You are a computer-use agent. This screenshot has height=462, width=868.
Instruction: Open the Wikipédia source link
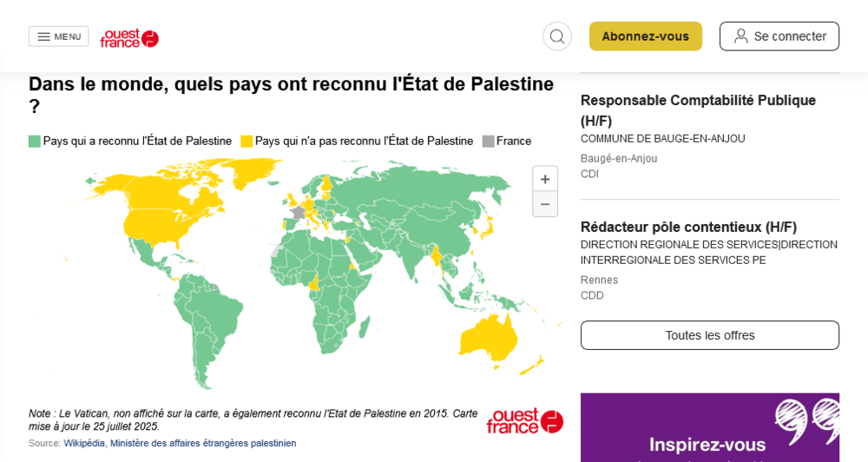tap(85, 443)
